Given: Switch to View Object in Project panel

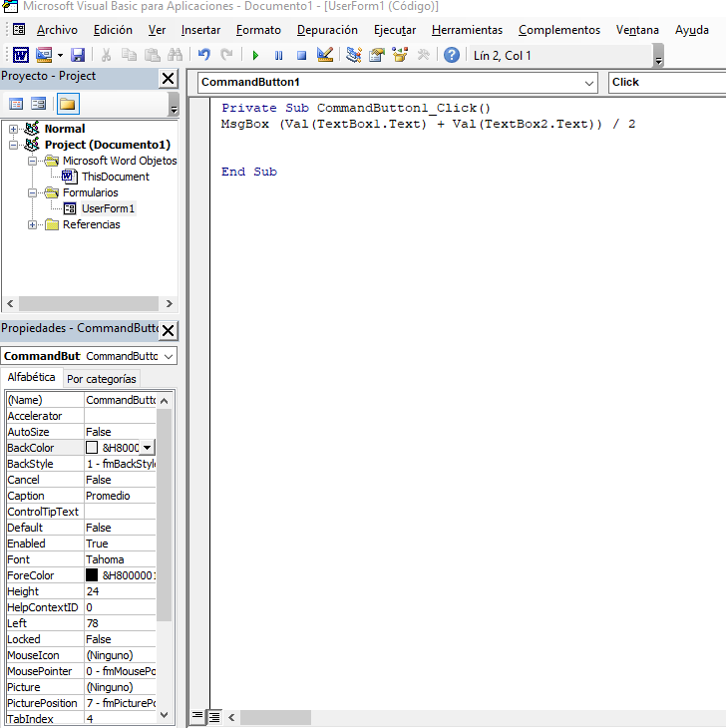Looking at the screenshot, I should (38, 104).
